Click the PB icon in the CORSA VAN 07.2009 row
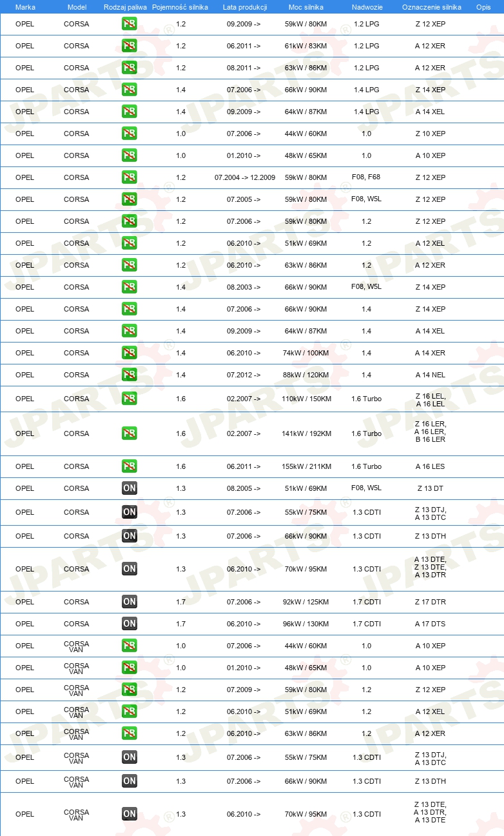 [x=130, y=690]
